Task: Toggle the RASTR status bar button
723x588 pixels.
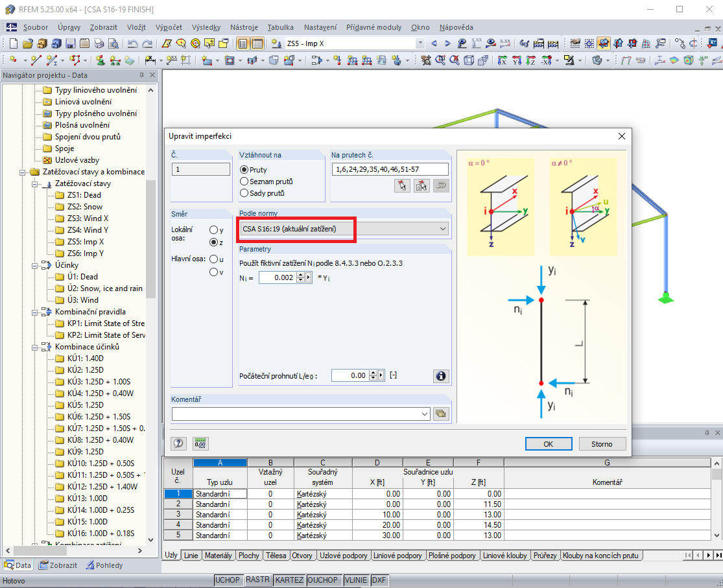Action: pyautogui.click(x=257, y=580)
